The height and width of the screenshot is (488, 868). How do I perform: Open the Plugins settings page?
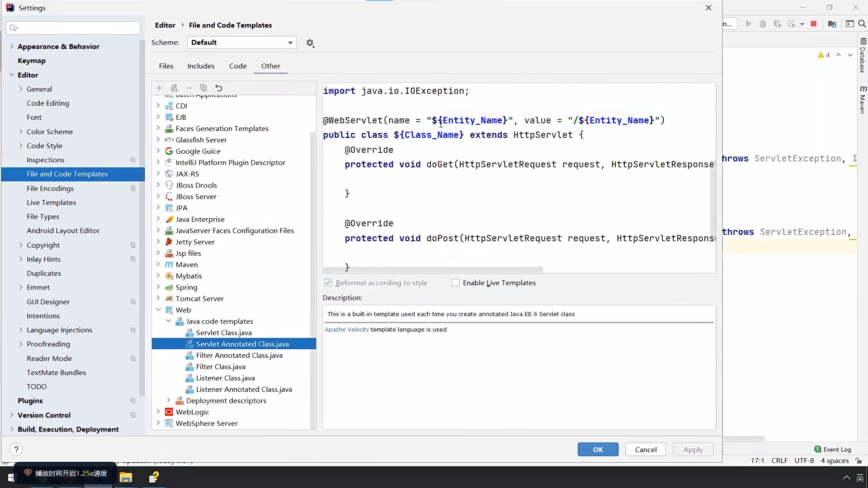coord(30,401)
